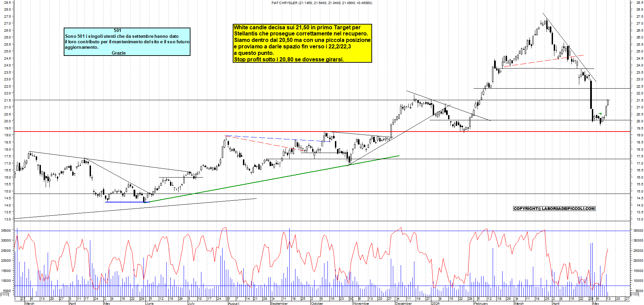Click '24.0' on the left price axis

pos(7,65)
